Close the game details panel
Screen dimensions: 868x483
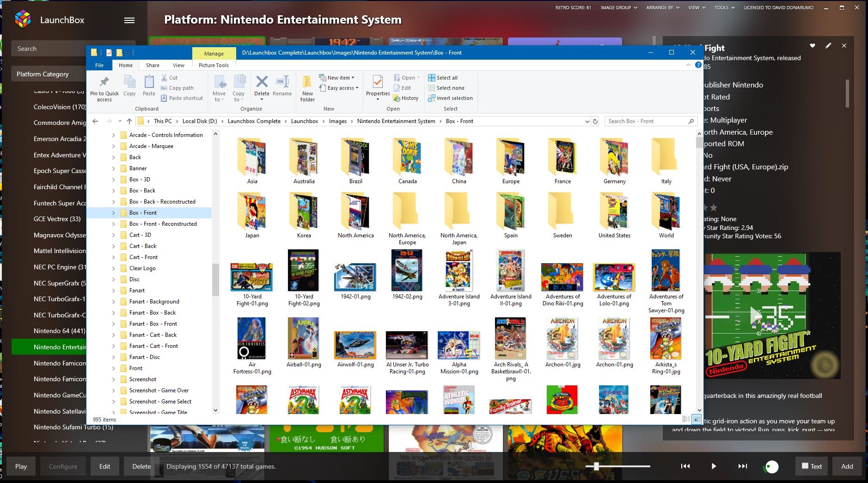tap(844, 45)
